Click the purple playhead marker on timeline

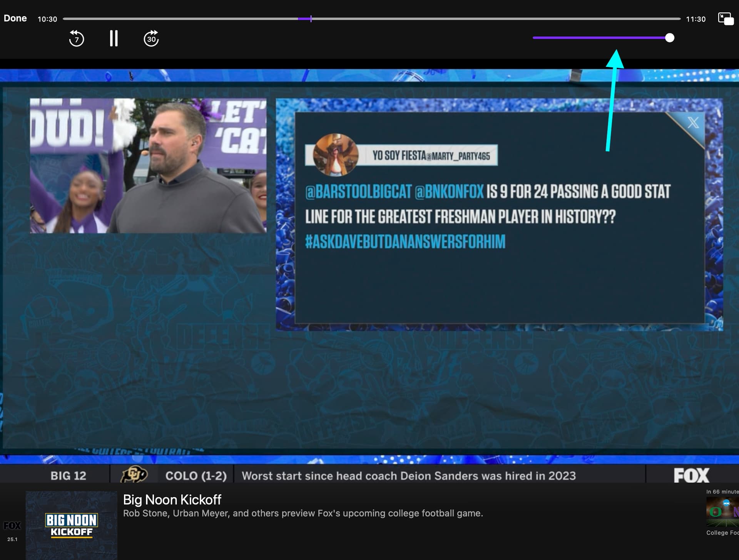pyautogui.click(x=311, y=18)
